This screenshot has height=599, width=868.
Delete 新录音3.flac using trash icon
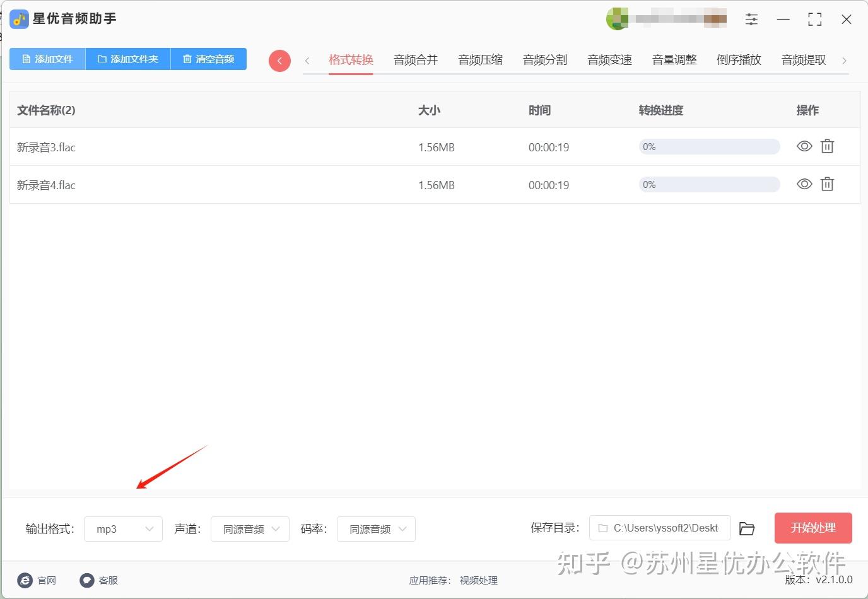(x=827, y=146)
